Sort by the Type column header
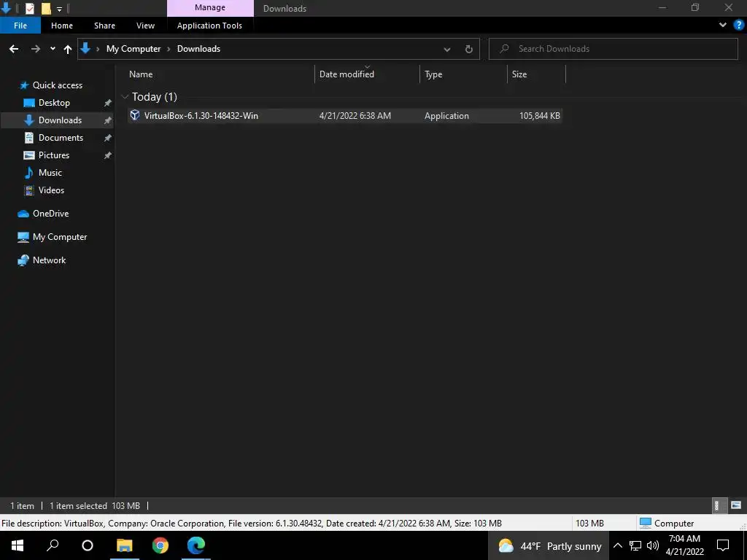 (x=433, y=74)
